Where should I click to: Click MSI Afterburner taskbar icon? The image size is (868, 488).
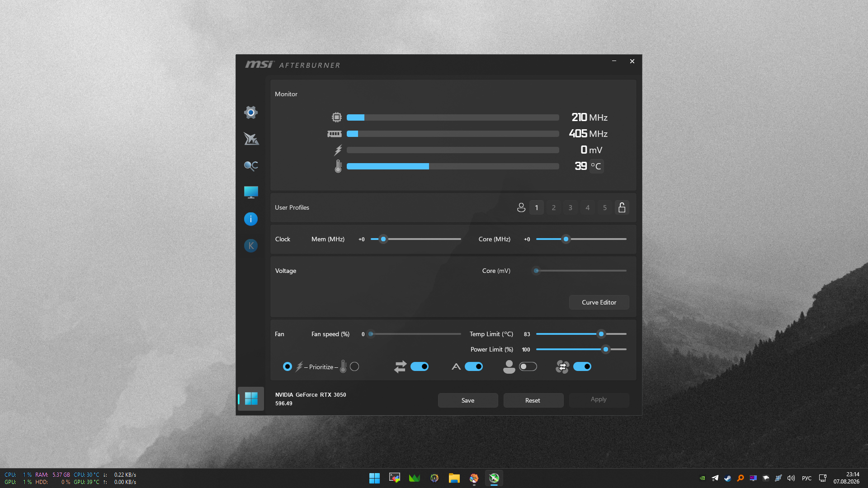(x=494, y=478)
